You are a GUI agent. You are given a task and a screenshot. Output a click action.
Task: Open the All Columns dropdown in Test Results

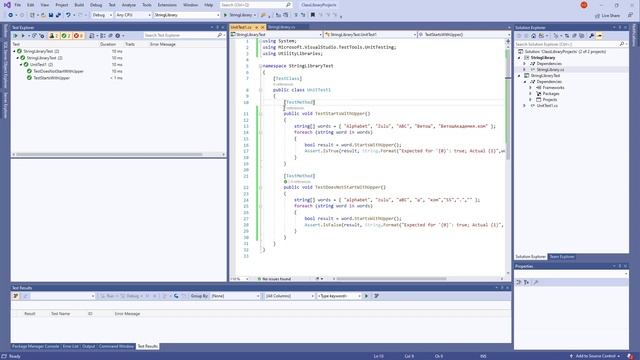[289, 296]
